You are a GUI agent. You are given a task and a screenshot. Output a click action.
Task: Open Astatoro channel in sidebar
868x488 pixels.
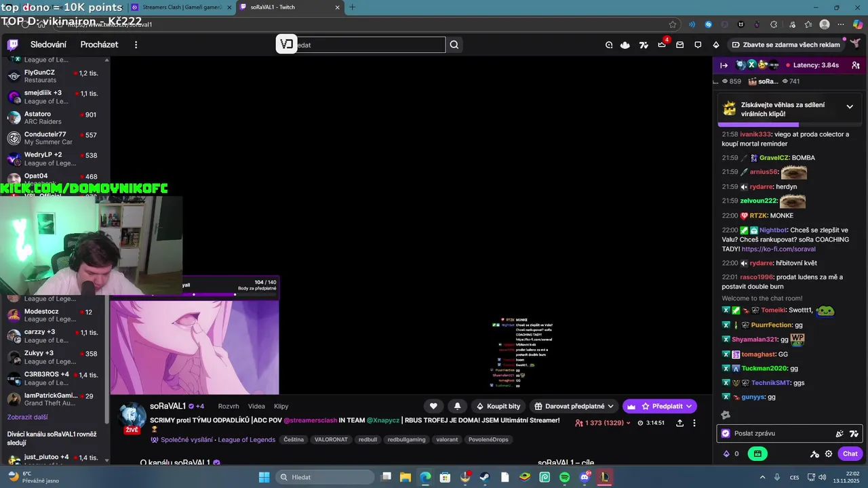[x=54, y=117]
